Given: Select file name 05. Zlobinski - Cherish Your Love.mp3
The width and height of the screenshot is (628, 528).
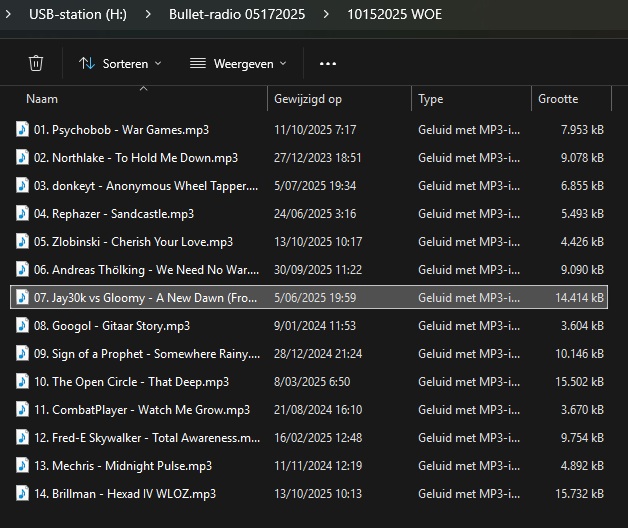Looking at the screenshot, I should click(x=133, y=242).
